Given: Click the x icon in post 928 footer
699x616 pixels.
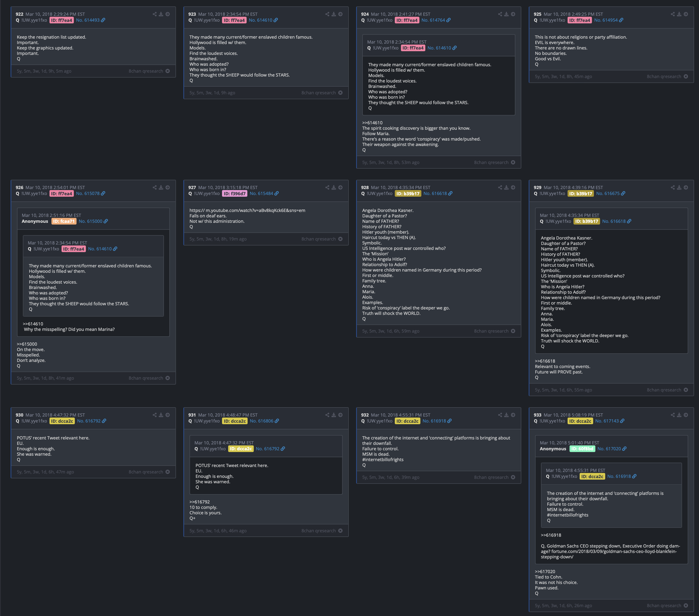Looking at the screenshot, I should point(513,331).
